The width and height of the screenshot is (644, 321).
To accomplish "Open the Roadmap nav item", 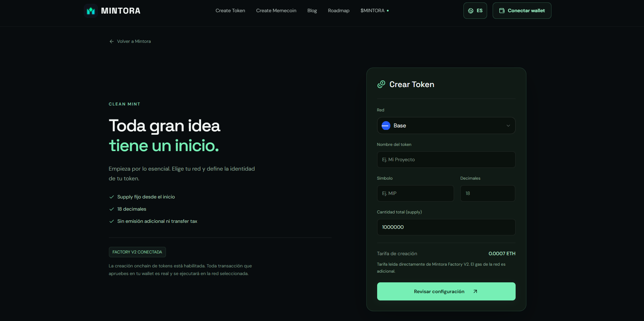I will [339, 11].
